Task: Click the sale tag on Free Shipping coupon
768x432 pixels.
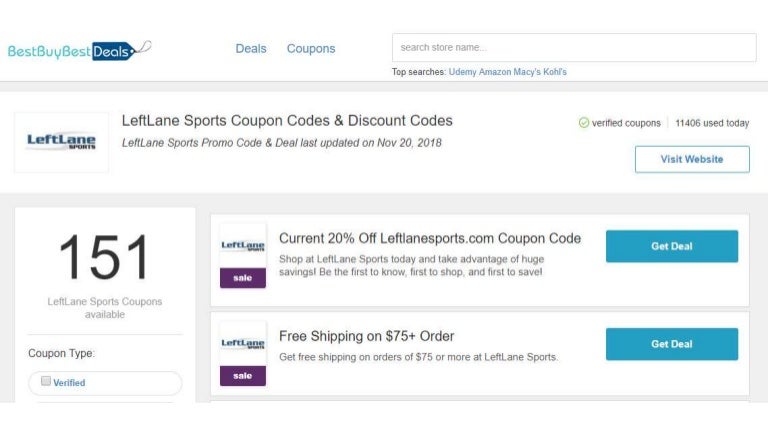Action: click(243, 376)
